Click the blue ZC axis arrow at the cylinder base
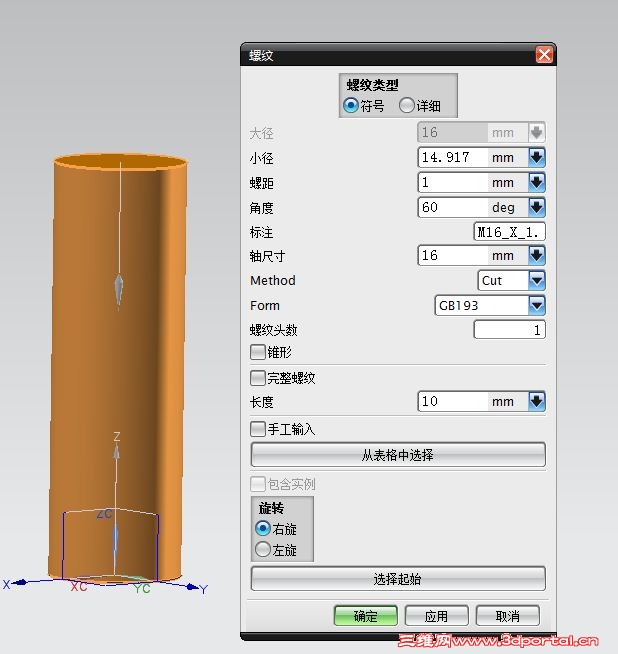618x654 pixels. click(115, 542)
